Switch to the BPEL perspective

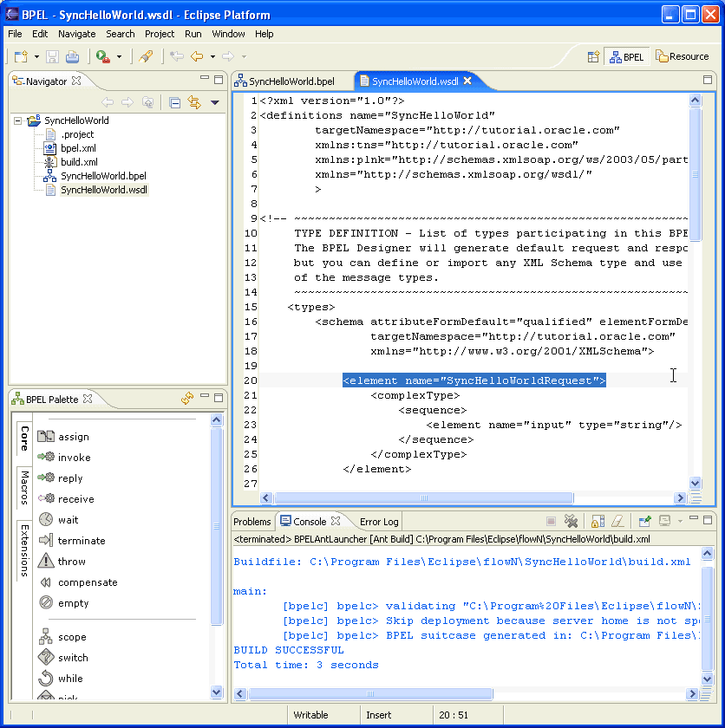(x=626, y=56)
